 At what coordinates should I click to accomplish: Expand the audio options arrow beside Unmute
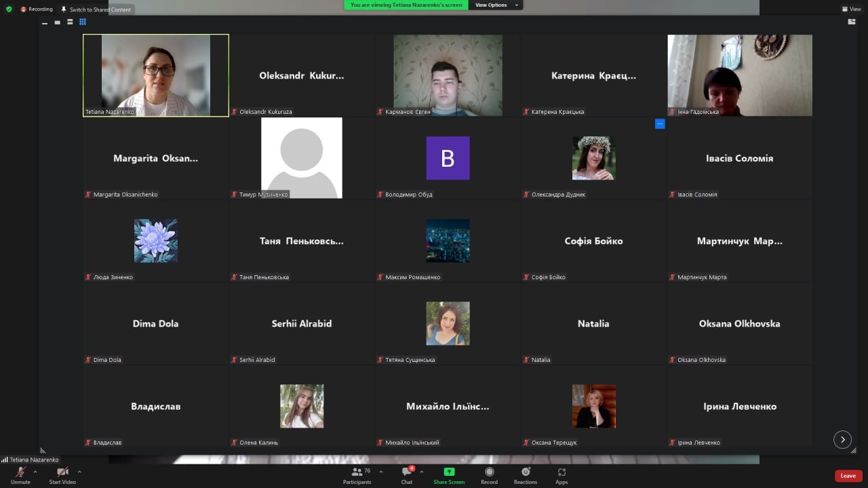click(x=35, y=471)
